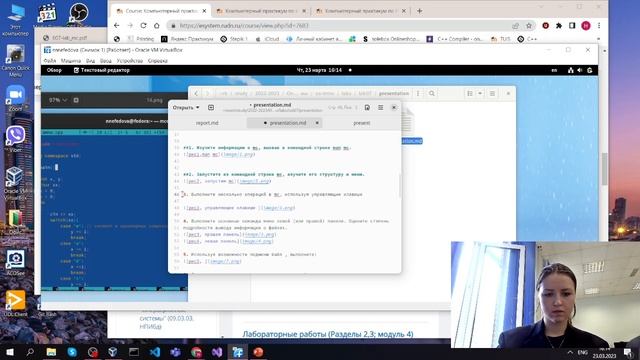
Task: Switch to the second Chrome tab
Action: 261,11
